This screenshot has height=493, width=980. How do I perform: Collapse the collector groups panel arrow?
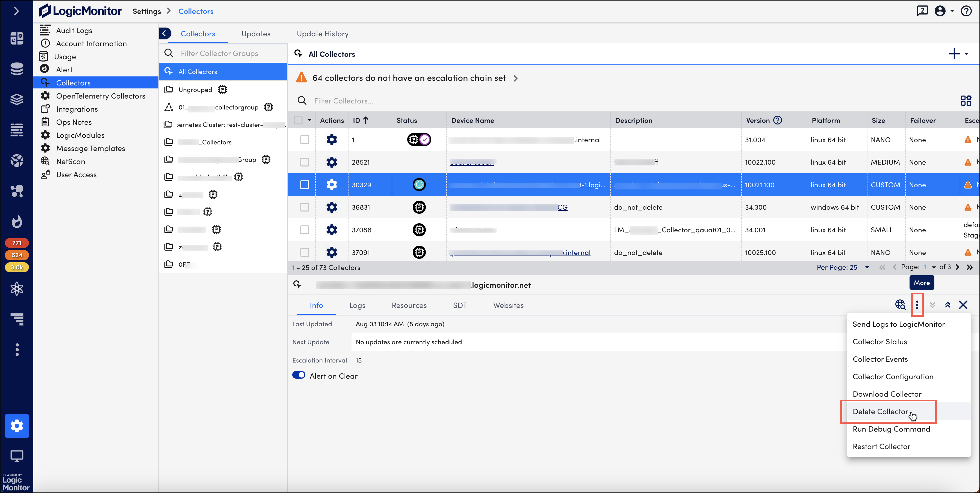tap(164, 34)
